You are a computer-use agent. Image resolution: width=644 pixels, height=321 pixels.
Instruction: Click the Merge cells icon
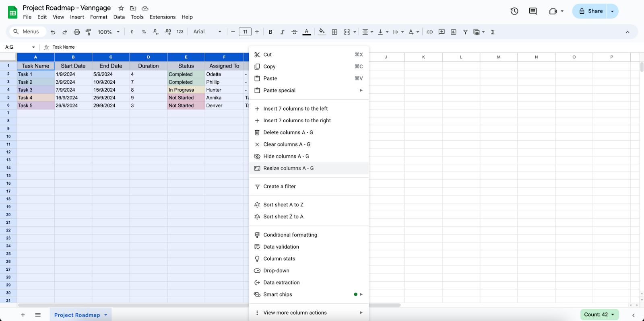tap(347, 32)
